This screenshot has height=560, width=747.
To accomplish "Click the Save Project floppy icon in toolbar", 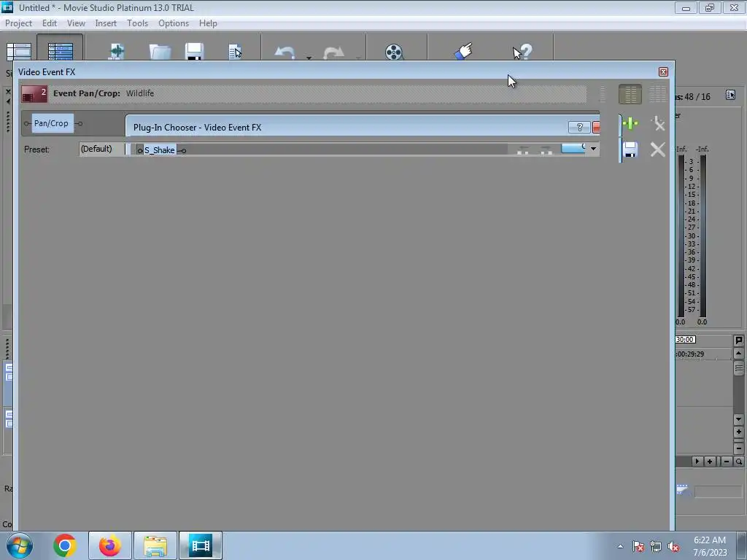I will point(194,52).
